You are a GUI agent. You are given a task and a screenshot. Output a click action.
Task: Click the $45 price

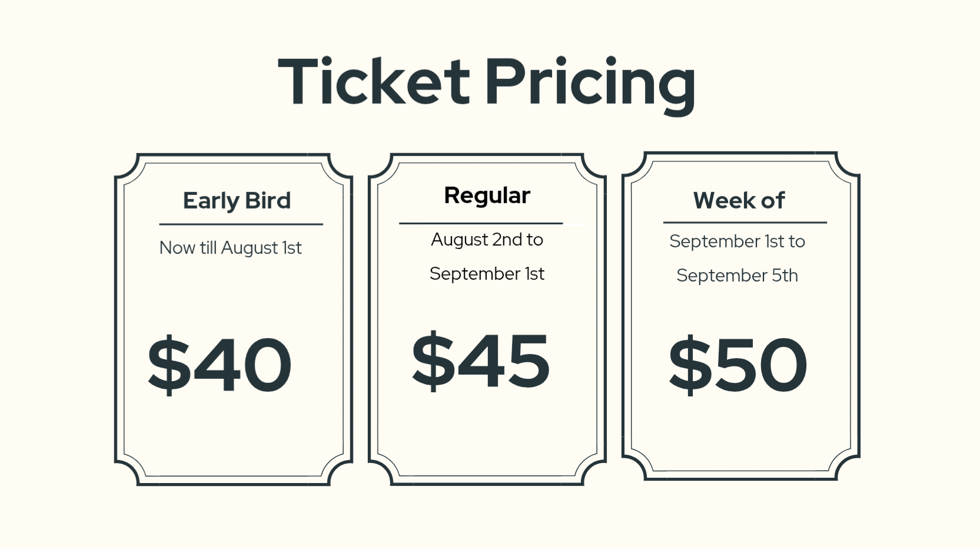(481, 360)
